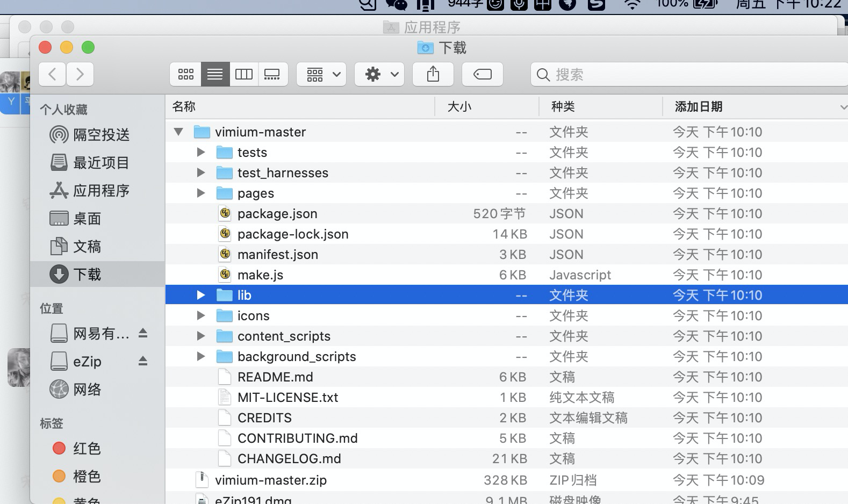Switch to list view
Image resolution: width=848 pixels, height=504 pixels.
tap(215, 74)
